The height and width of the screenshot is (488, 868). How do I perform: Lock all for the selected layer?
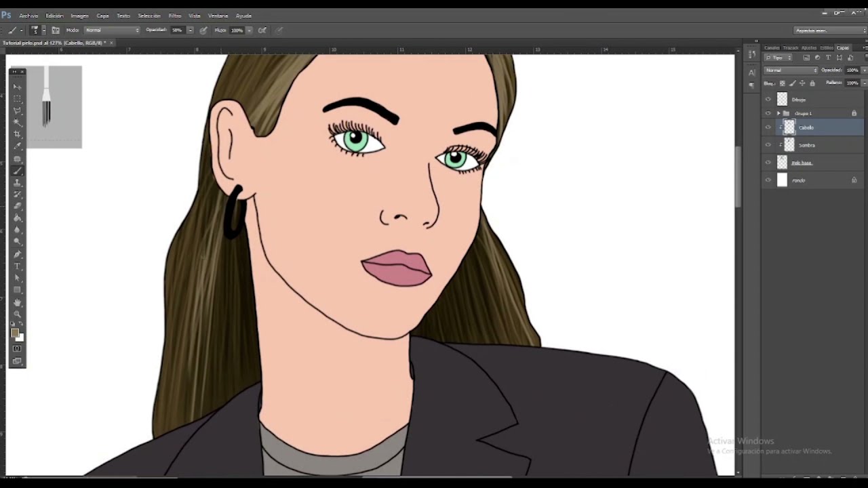(812, 83)
